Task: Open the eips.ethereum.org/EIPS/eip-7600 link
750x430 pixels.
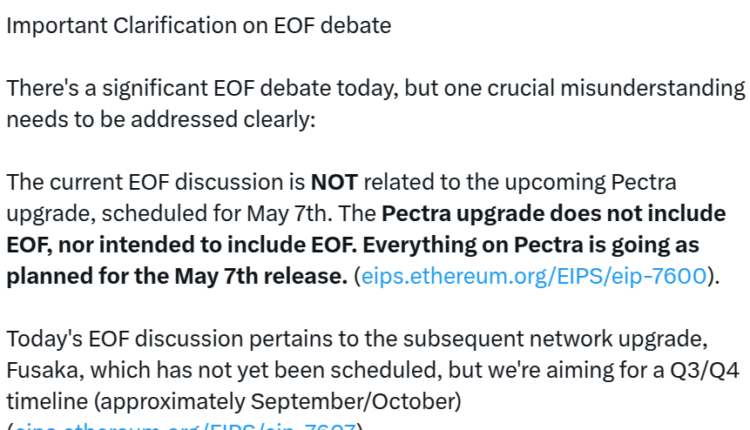Action: 534,277
